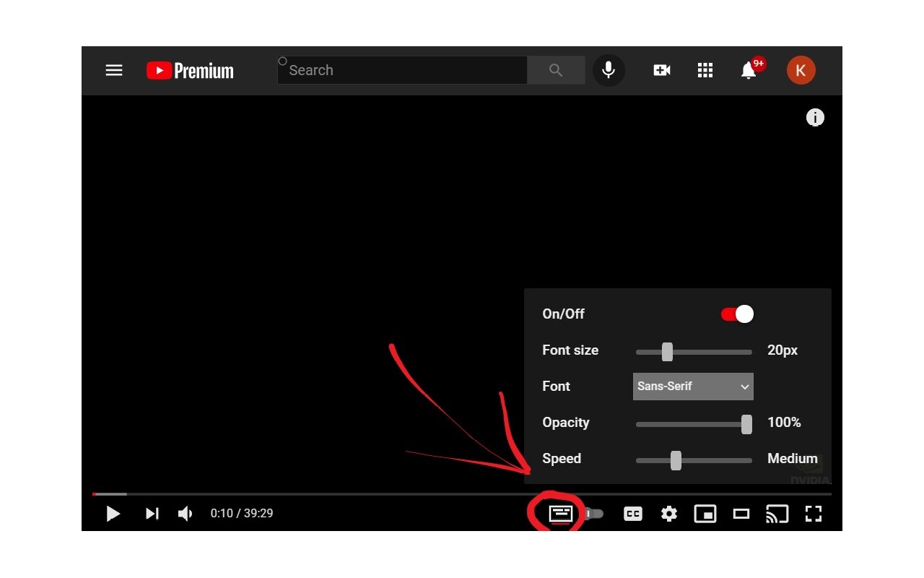This screenshot has width=924, height=578.
Task: Cast video to a TV
Action: coord(777,514)
